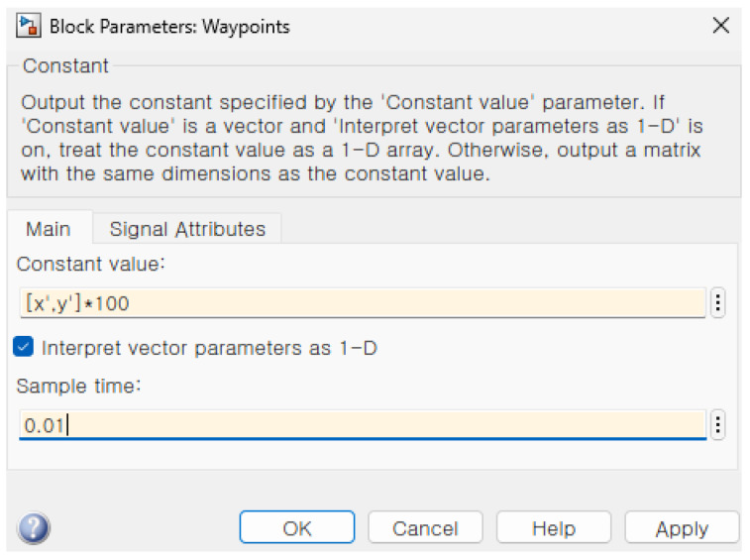Click the 'Block Parameters: Waypoints' title bar text
Image resolution: width=750 pixels, height=560 pixels.
click(x=169, y=27)
